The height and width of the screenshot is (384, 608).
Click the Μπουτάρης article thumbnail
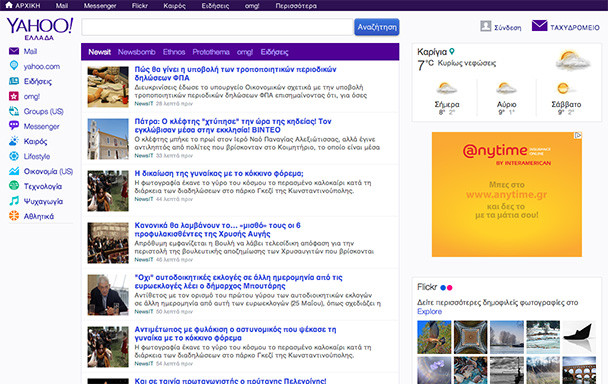(108, 295)
